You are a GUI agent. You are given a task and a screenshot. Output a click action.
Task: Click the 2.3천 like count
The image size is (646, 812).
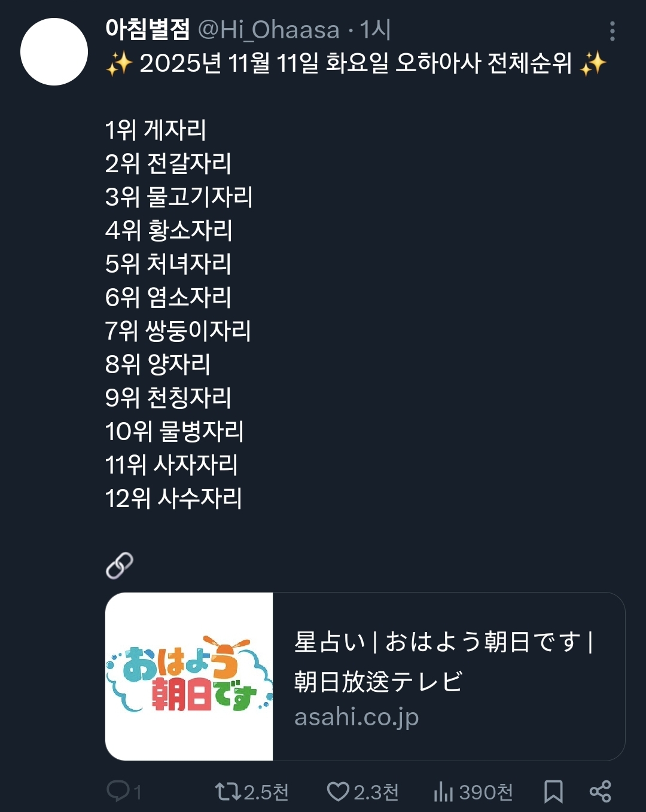point(376,792)
